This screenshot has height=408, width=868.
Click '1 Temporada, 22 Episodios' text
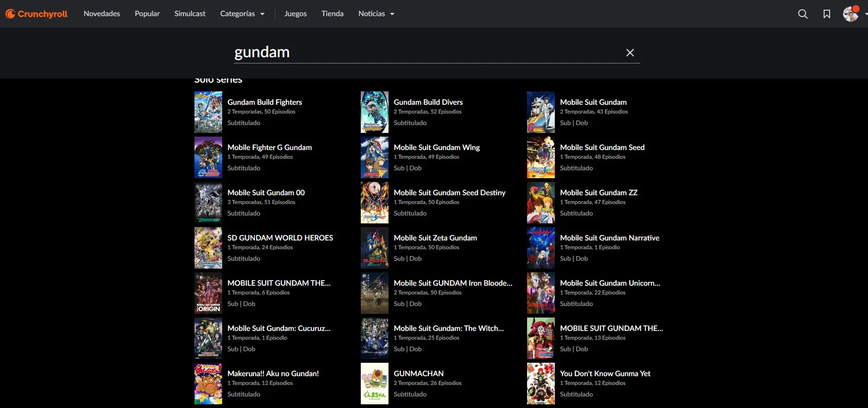click(593, 293)
